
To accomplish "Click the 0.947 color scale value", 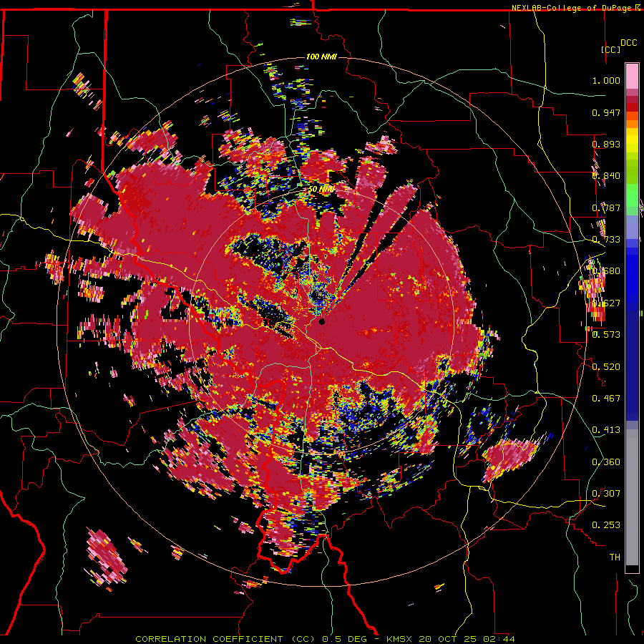I will click(606, 112).
